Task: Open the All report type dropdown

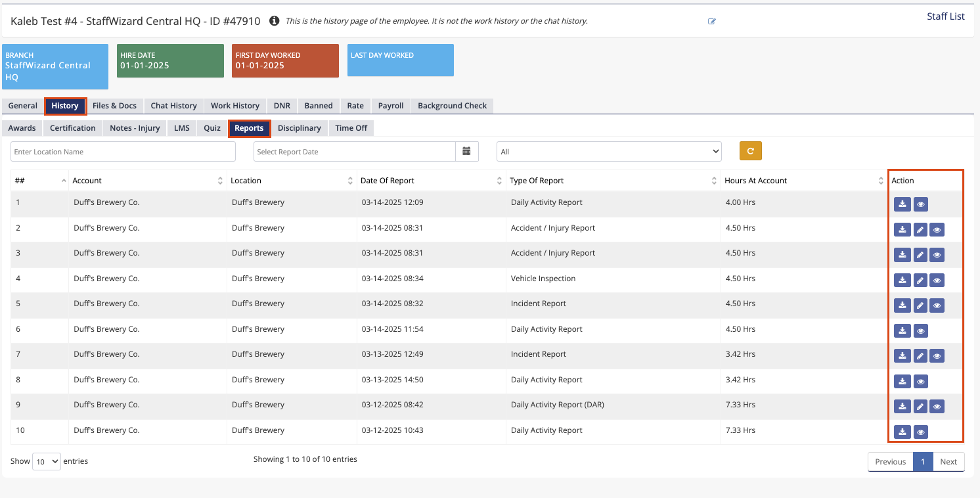Action: [608, 152]
